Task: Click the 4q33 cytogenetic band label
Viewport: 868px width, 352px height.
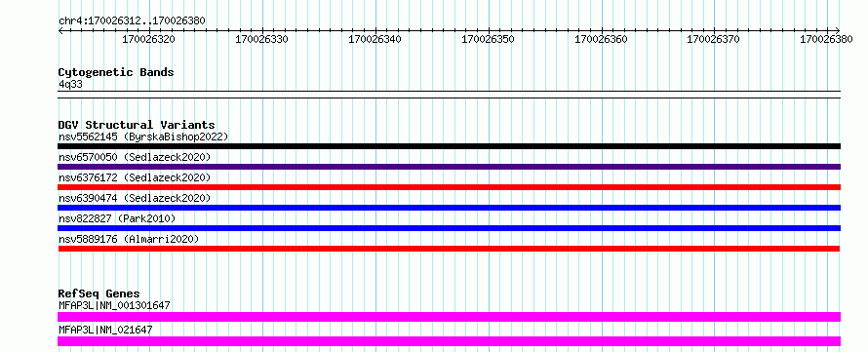Action: [71, 84]
